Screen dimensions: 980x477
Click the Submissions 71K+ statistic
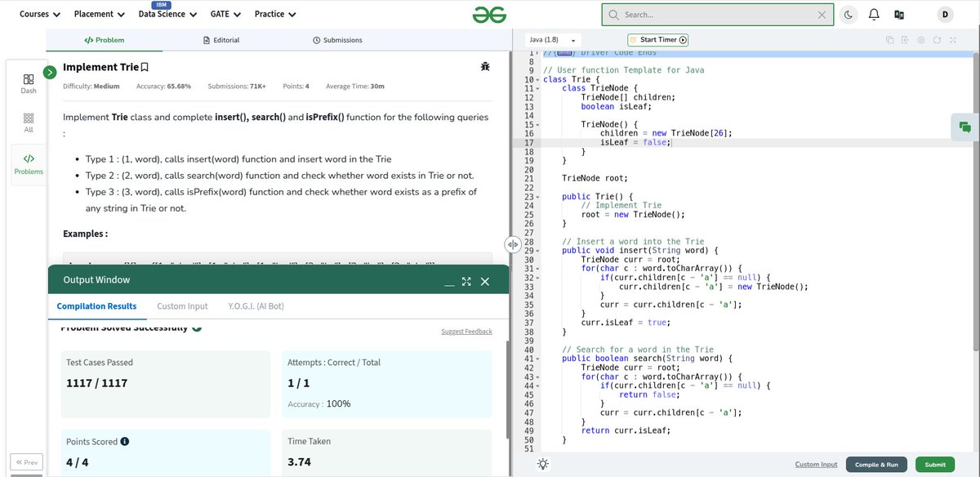[x=237, y=87]
